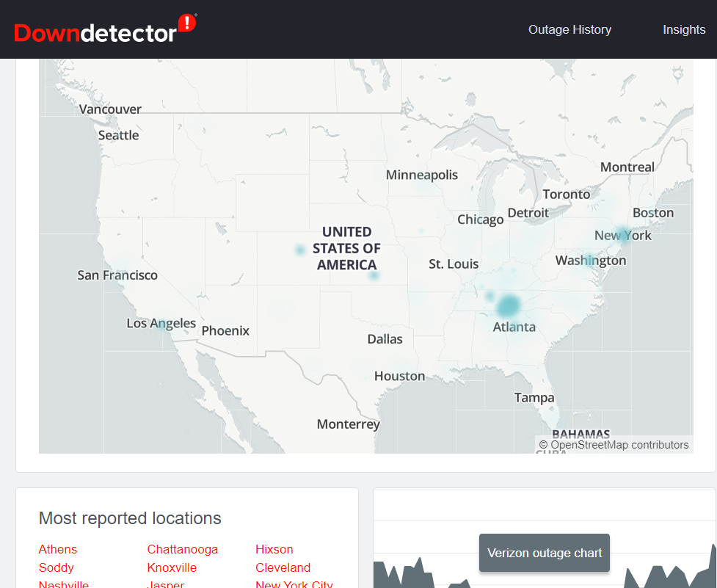Click the large outage hotspot near Atlanta
Screen dimensions: 717x588
click(509, 305)
